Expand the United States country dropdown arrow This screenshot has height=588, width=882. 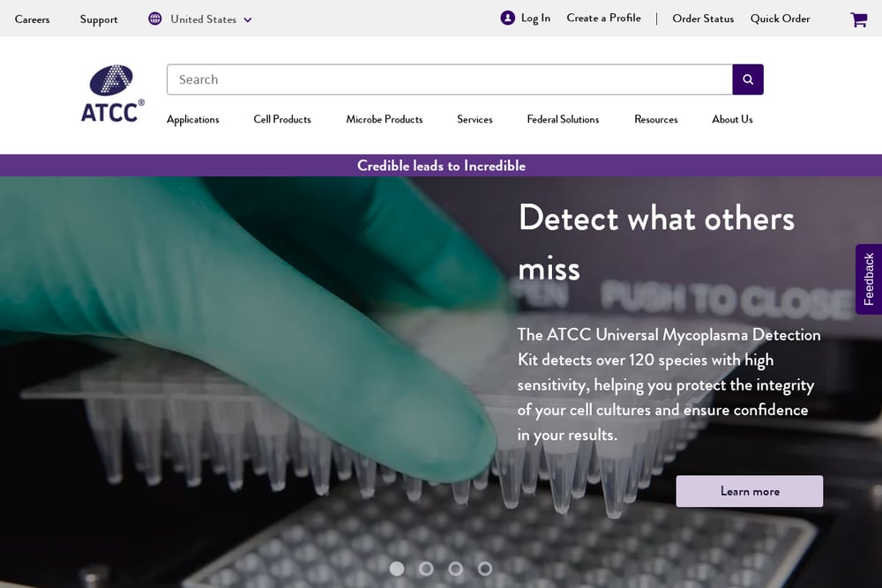click(x=248, y=19)
